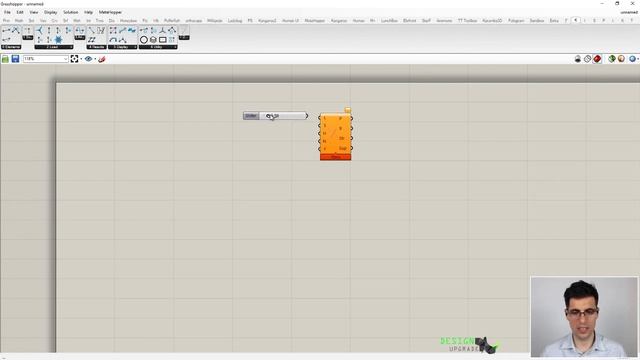Click the arch-shaped icon in the Display group
640x360 pixels.
[113, 40]
